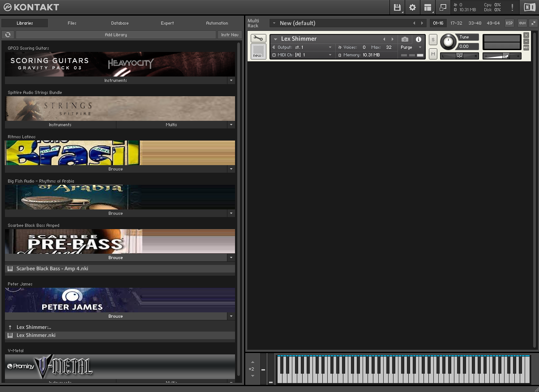Open Peter James library options dropdown
539x392 pixels.
(x=231, y=316)
